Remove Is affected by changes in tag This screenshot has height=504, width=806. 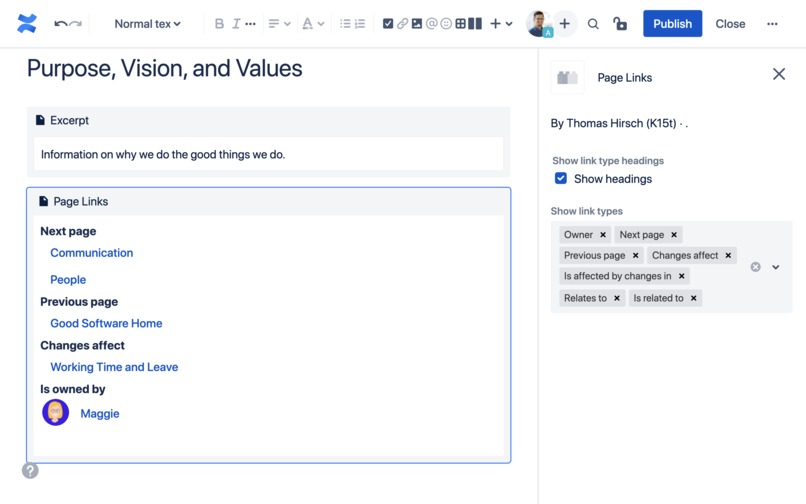click(682, 276)
